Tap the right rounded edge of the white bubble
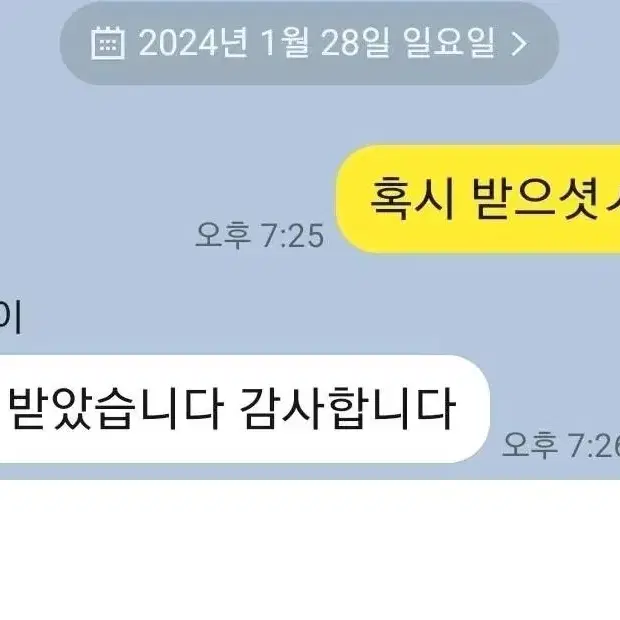Viewport: 620px width, 620px height. click(x=478, y=409)
